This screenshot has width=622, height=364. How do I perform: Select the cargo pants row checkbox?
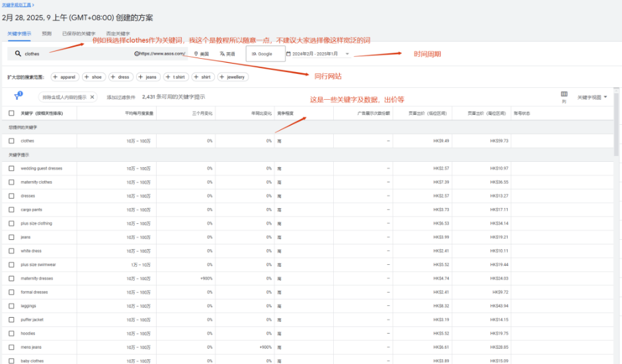(x=11, y=209)
